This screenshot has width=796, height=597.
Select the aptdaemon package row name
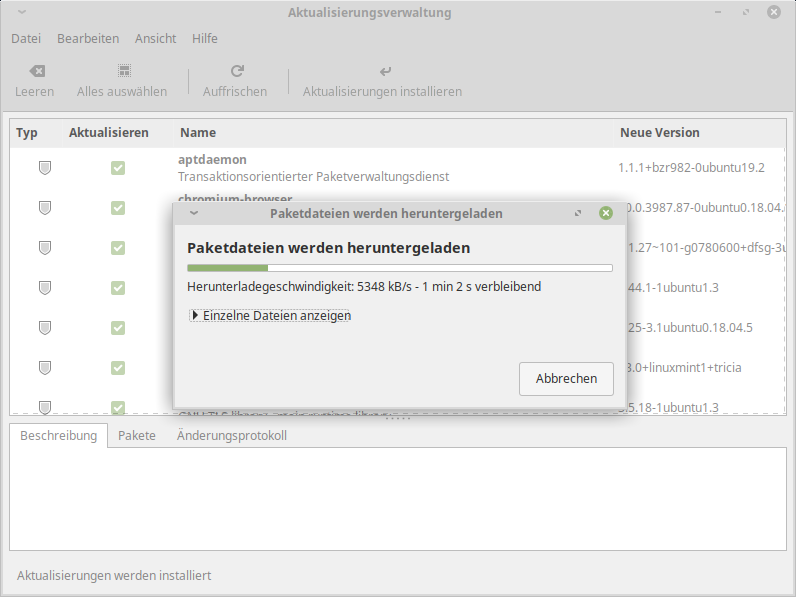click(x=212, y=160)
